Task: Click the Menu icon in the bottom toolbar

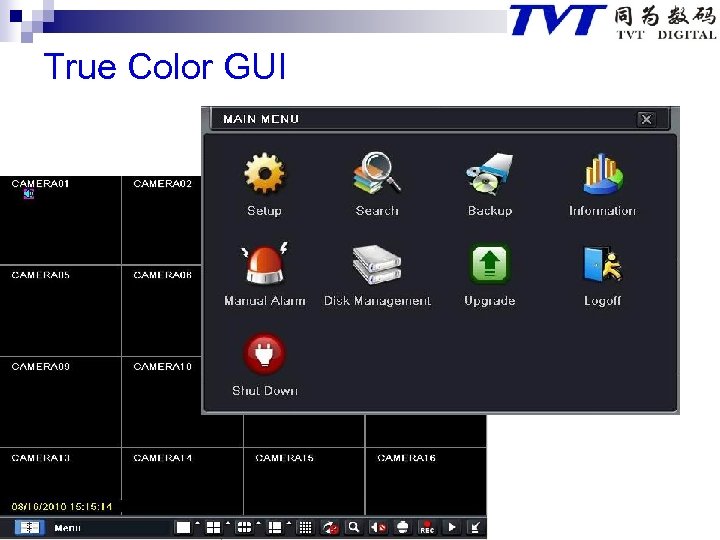Action: tap(29, 527)
